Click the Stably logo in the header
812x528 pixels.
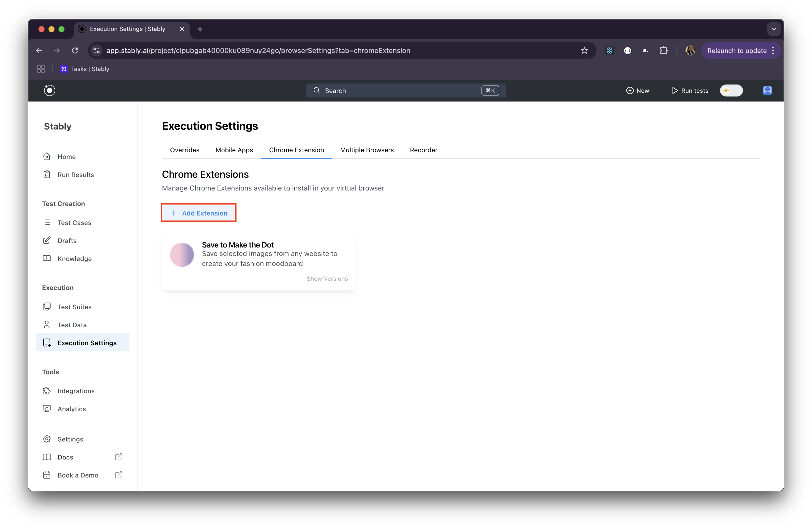click(49, 90)
